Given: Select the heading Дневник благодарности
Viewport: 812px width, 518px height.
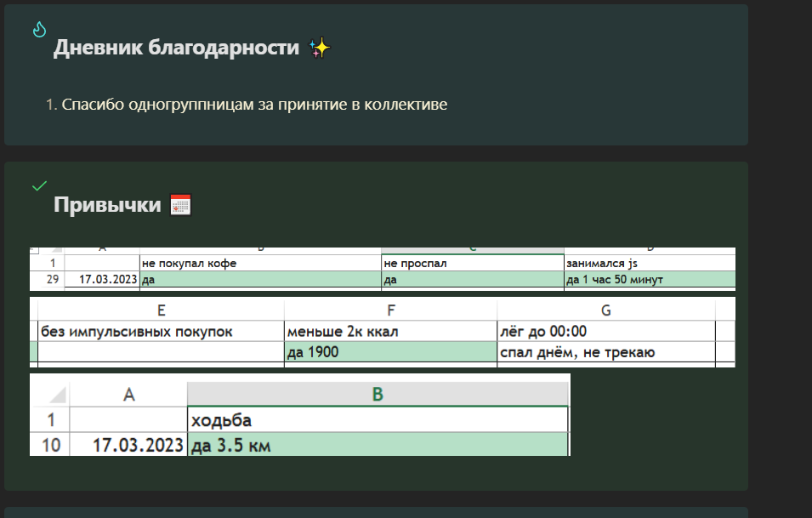Looking at the screenshot, I should pos(177,48).
